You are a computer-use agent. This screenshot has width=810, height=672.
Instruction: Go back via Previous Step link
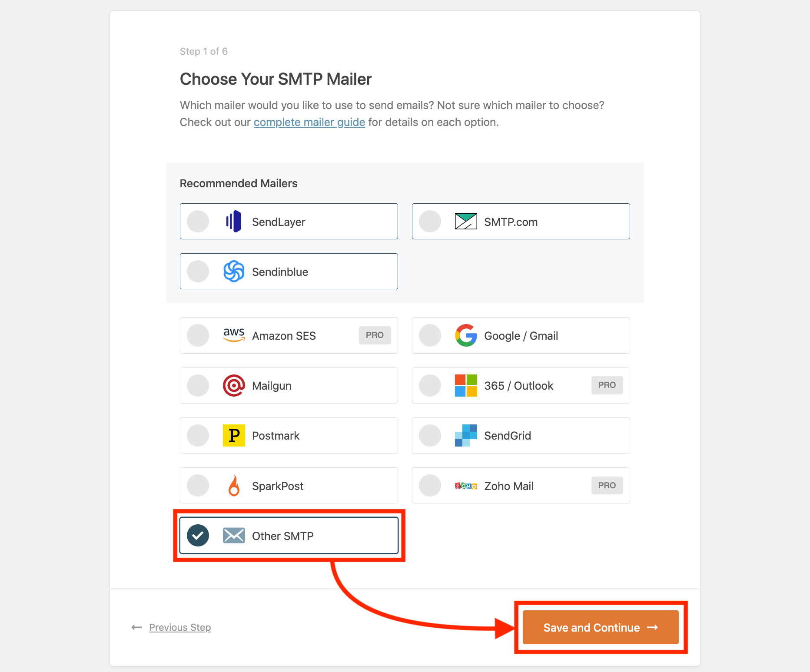[179, 627]
